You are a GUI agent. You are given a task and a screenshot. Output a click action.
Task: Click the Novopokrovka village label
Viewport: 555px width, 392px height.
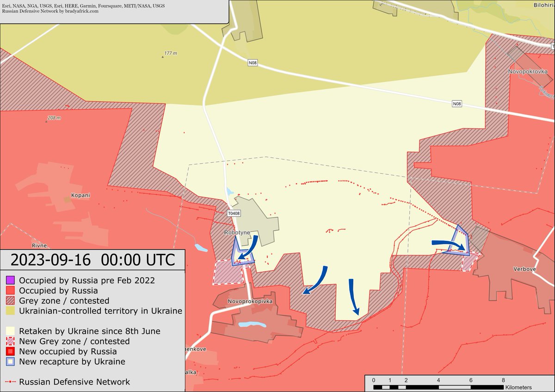click(528, 72)
